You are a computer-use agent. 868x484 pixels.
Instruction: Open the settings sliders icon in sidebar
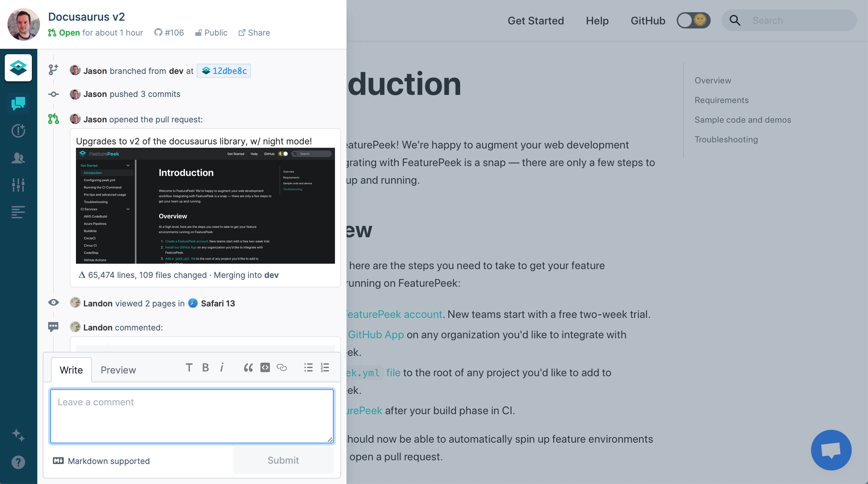pyautogui.click(x=18, y=185)
